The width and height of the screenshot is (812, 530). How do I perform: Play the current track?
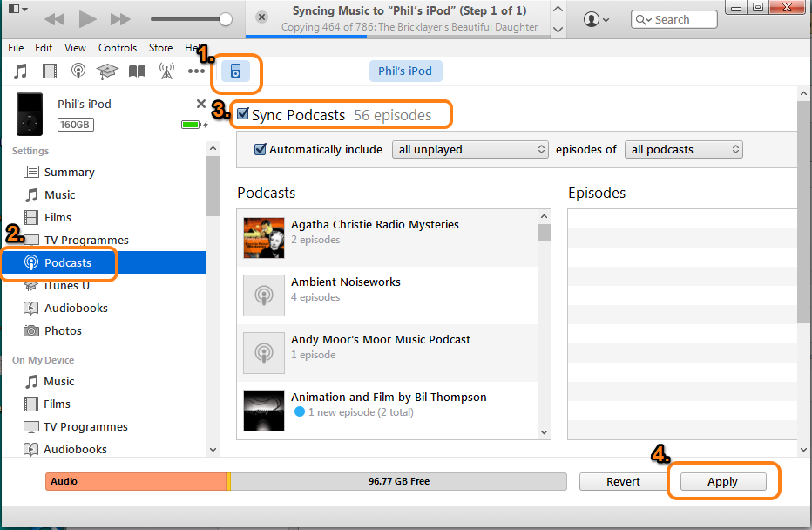coord(87,20)
